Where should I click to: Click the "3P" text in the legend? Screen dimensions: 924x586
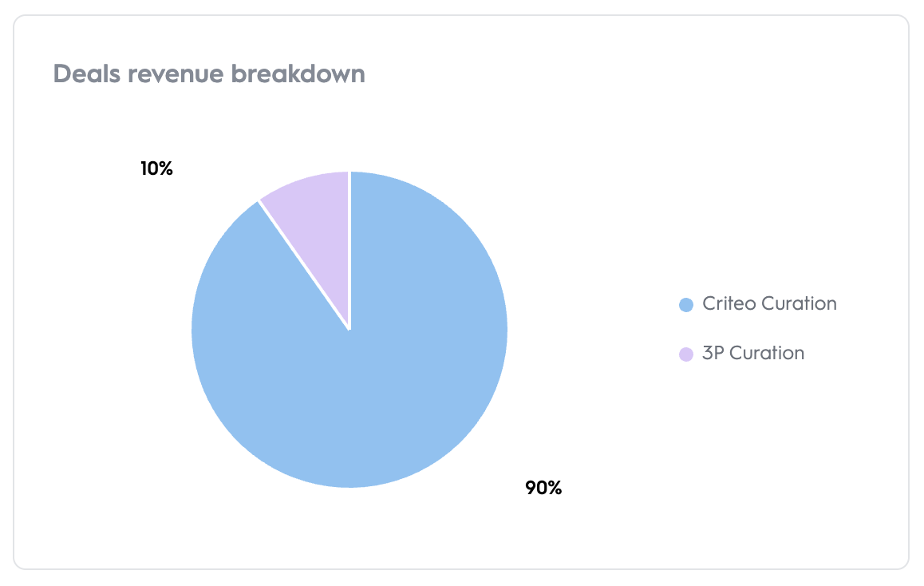pyautogui.click(x=713, y=354)
